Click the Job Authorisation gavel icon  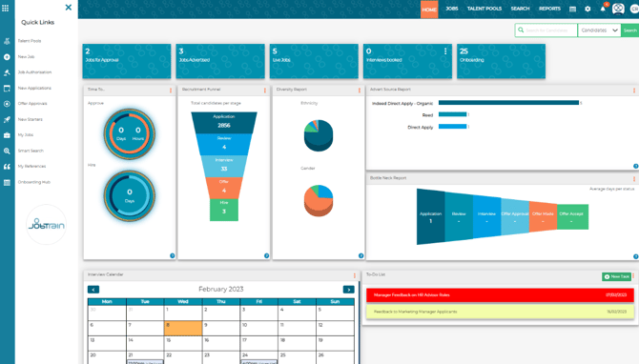[x=7, y=72]
